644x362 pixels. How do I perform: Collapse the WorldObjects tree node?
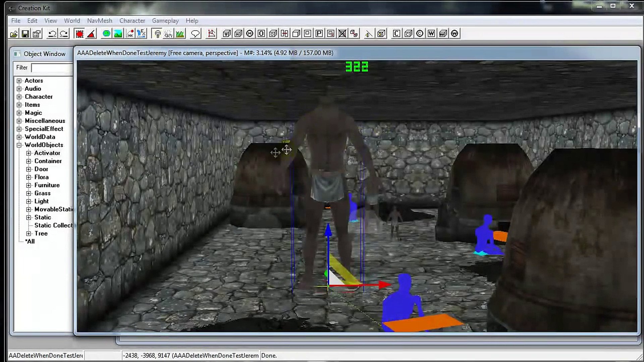(x=19, y=145)
